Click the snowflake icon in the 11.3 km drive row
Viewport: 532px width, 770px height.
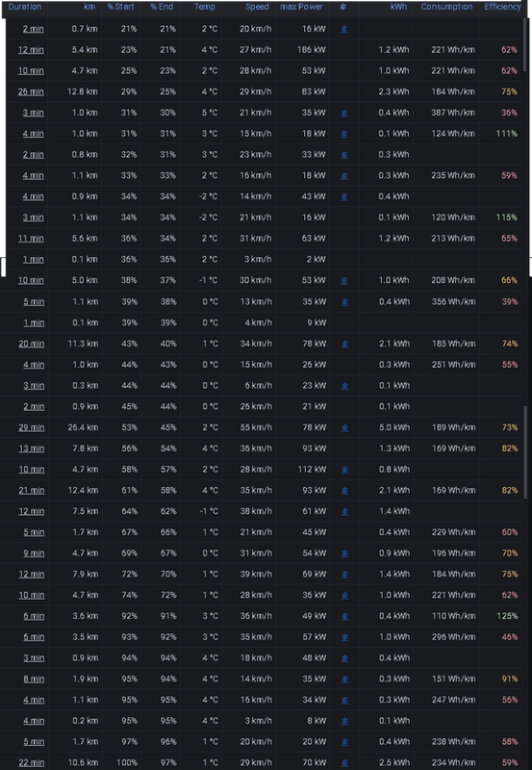coord(344,344)
